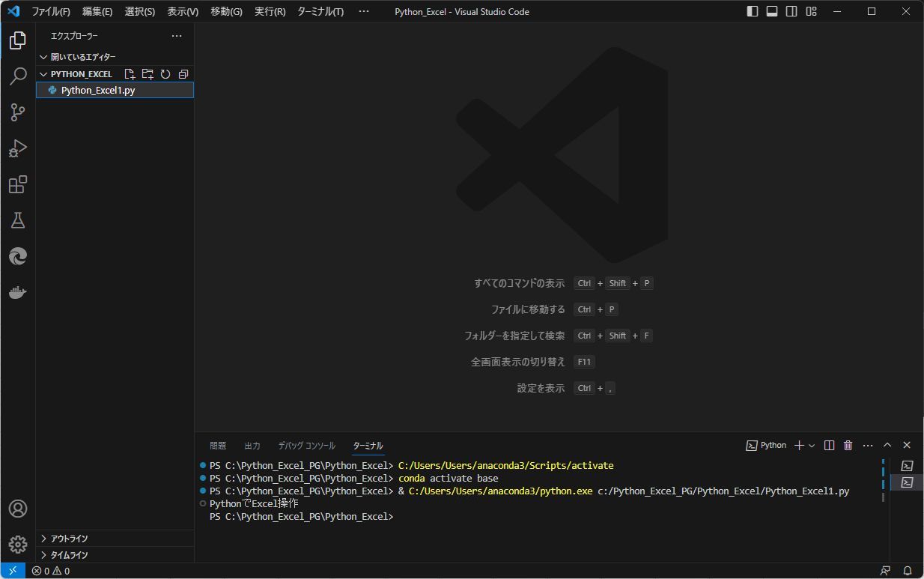Select the second terminal instance in list
Screen dimensions: 924x579
[907, 482]
